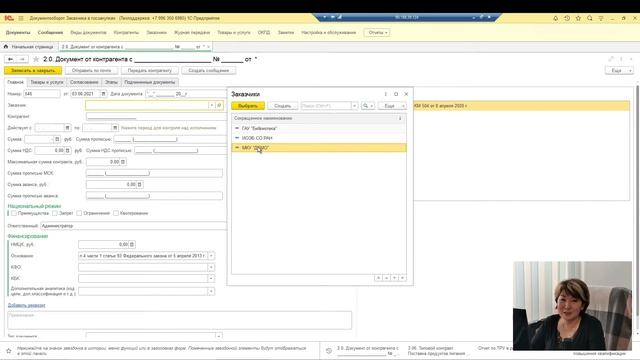640x360 pixels.
Task: Expand Дополнительная аналитика dropdown arrow
Action: 211,291
